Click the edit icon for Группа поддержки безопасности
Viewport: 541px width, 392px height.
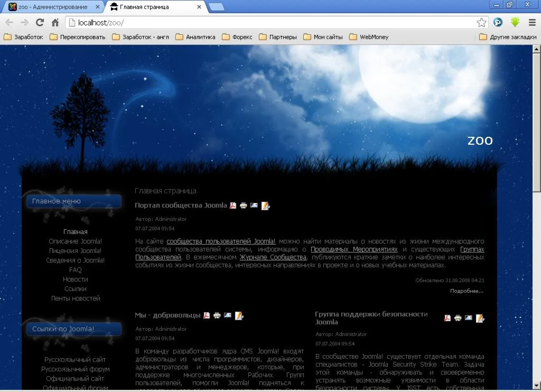(480, 318)
